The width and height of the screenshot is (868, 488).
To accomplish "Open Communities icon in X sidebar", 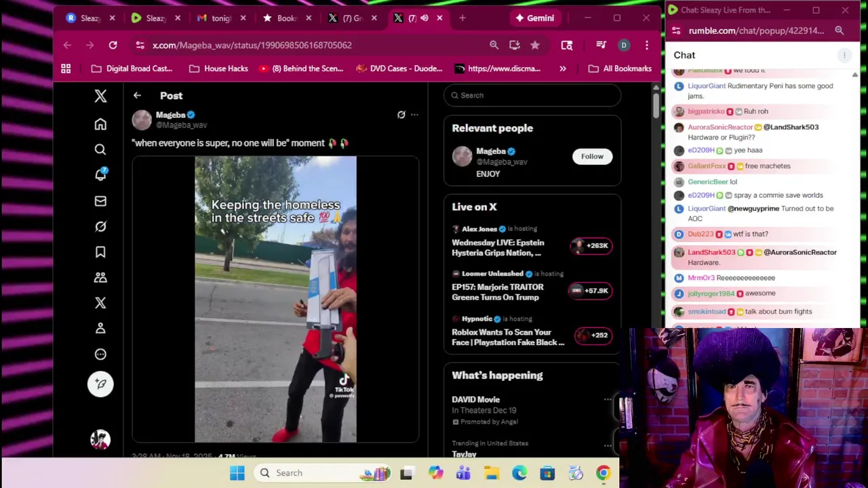I will point(100,277).
